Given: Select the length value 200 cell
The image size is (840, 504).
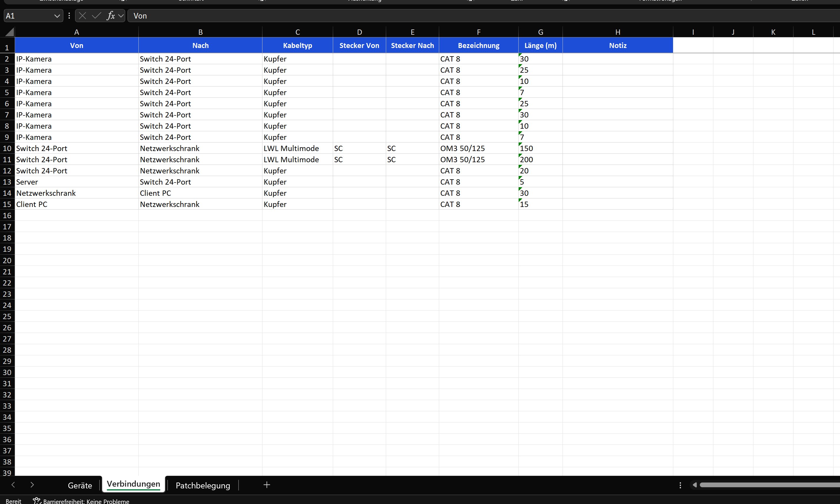Looking at the screenshot, I should 541,160.
